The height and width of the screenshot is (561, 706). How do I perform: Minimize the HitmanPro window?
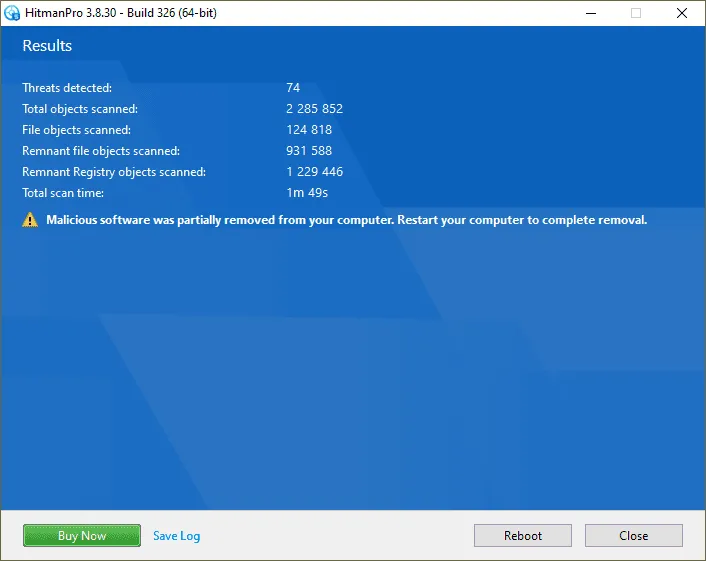click(x=591, y=13)
